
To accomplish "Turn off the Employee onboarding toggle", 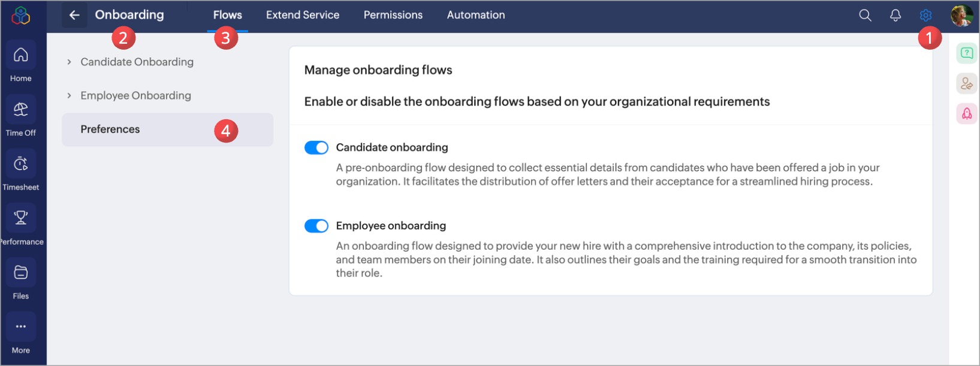I will (316, 226).
